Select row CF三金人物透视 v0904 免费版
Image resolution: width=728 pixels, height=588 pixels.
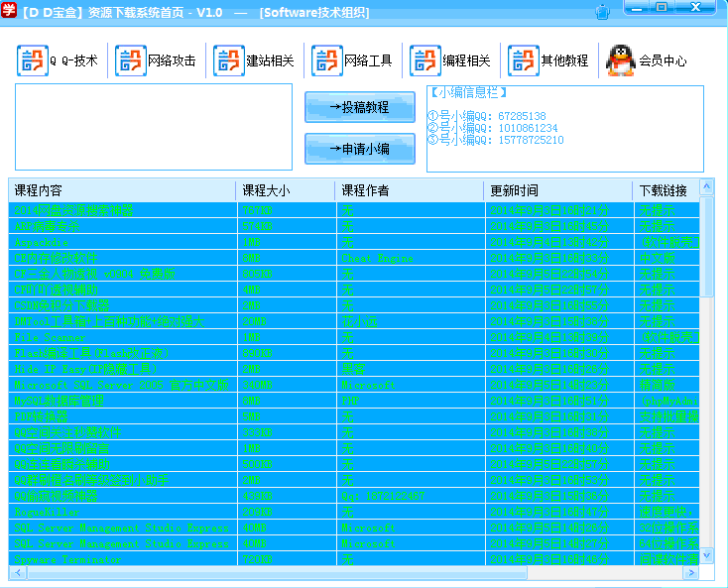[354, 274]
